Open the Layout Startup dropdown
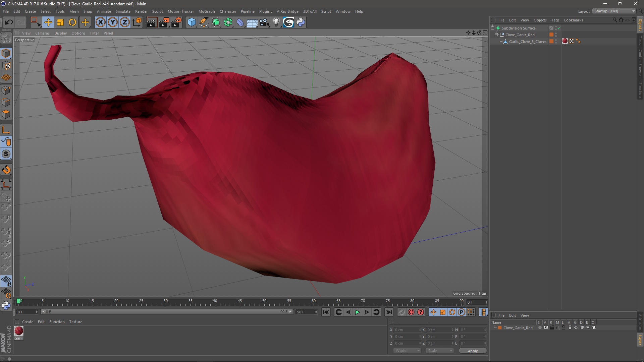644x362 pixels. pos(614,11)
